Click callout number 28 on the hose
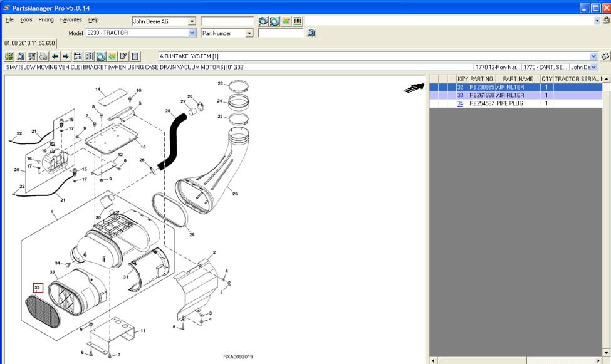Screen dimensions: 611x364 point(167,111)
